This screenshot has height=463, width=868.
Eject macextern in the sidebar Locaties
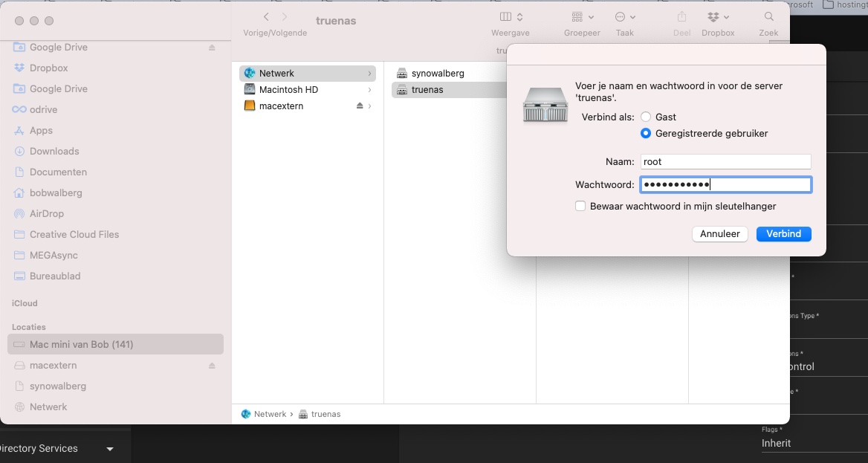212,366
